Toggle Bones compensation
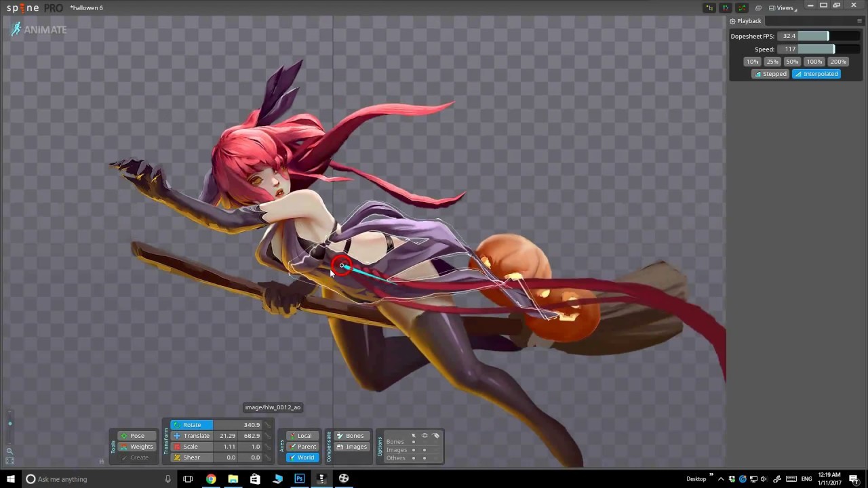The width and height of the screenshot is (868, 488). 351,436
